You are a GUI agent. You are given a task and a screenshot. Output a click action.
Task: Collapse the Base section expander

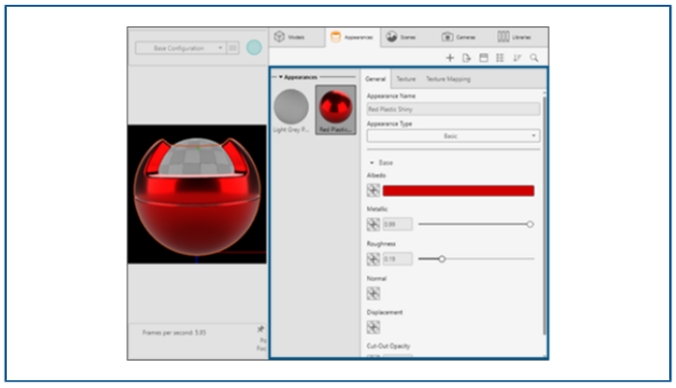(x=372, y=163)
